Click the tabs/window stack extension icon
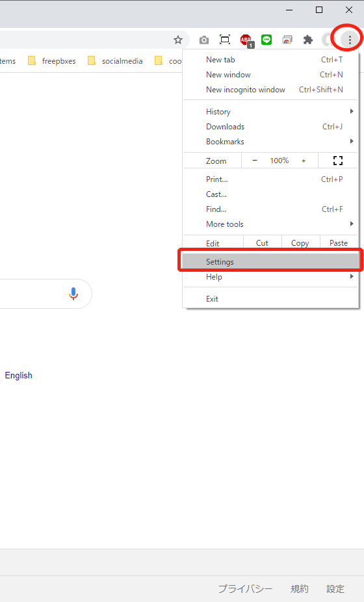364x602 pixels. click(x=287, y=40)
